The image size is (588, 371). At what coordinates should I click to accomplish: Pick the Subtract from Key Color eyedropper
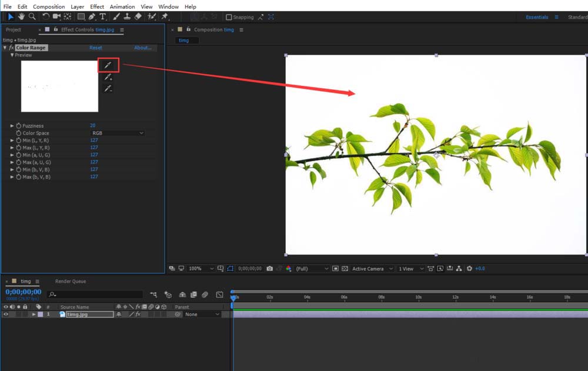108,89
